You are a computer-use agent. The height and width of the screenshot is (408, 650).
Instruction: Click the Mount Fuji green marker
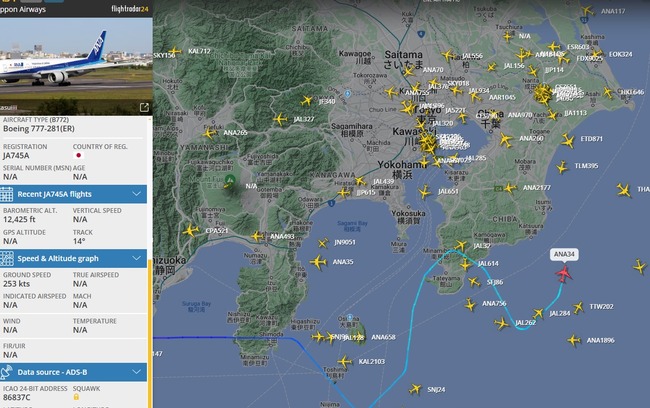(230, 180)
